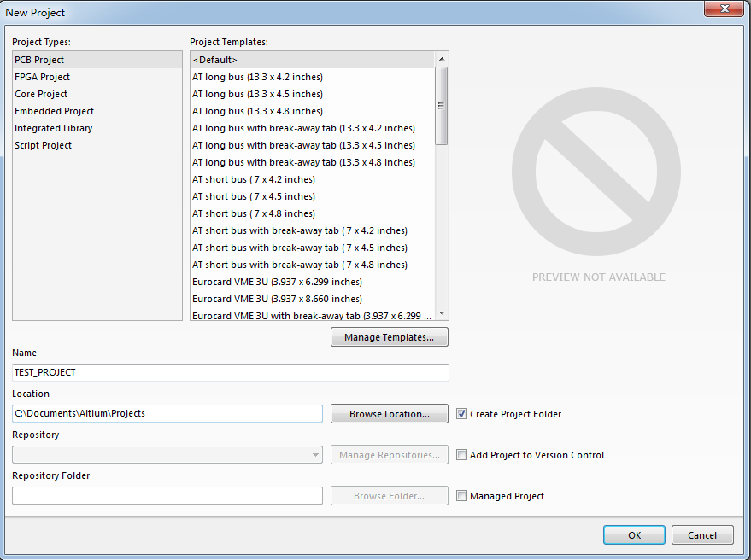Select FPGA Project type
The image size is (751, 560).
(x=42, y=77)
